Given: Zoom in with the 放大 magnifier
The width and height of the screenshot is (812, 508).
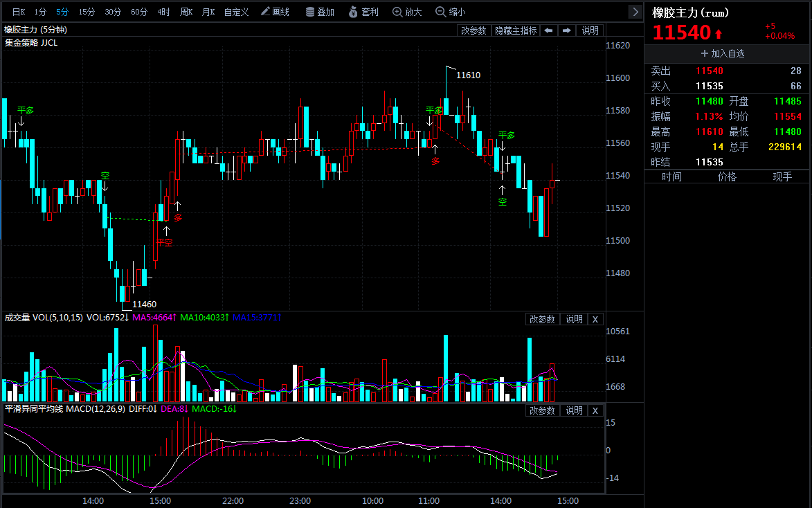Looking at the screenshot, I should (407, 11).
